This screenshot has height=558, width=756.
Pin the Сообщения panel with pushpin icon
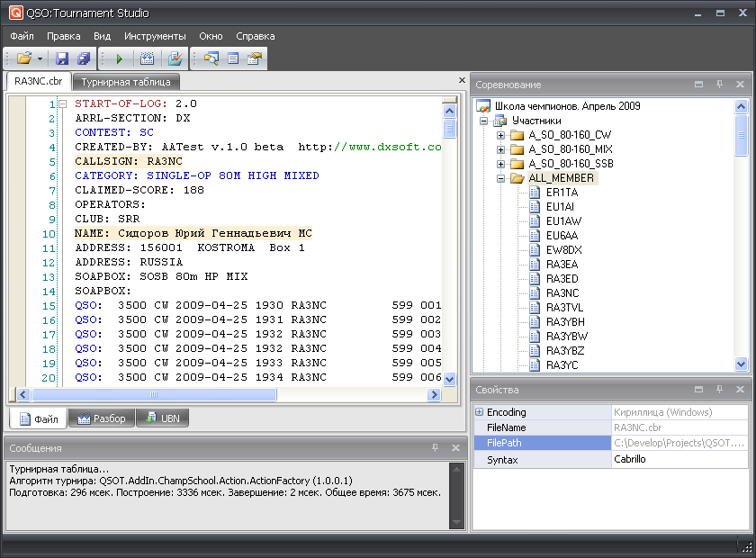(x=435, y=447)
